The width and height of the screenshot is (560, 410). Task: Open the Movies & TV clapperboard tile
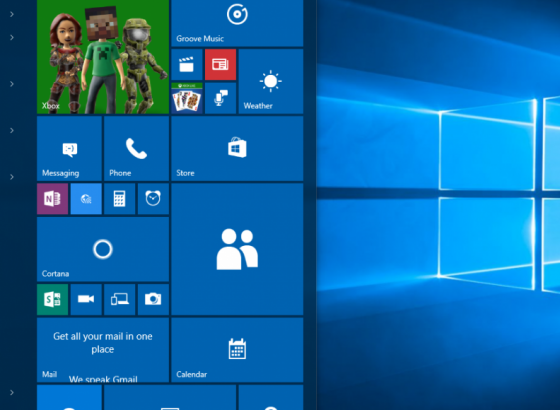[187, 65]
